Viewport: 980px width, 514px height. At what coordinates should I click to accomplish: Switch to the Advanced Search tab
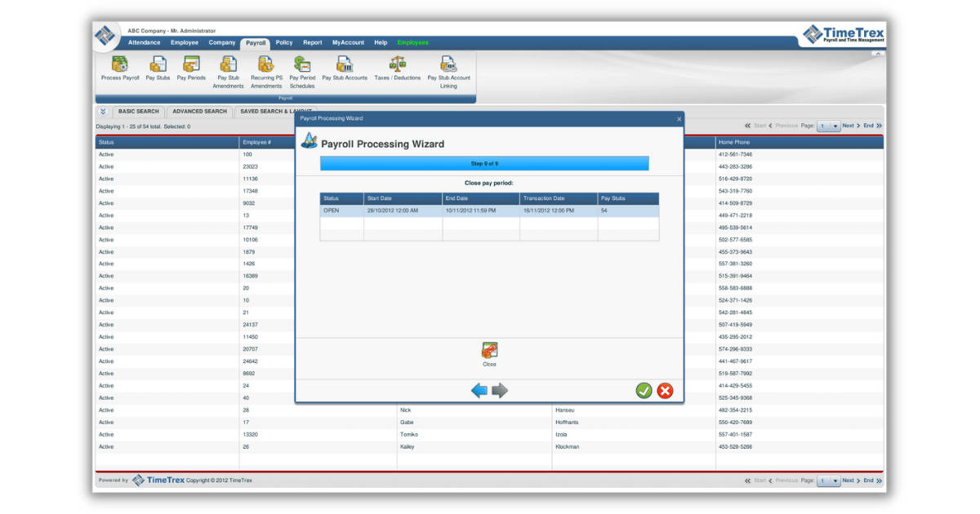200,112
